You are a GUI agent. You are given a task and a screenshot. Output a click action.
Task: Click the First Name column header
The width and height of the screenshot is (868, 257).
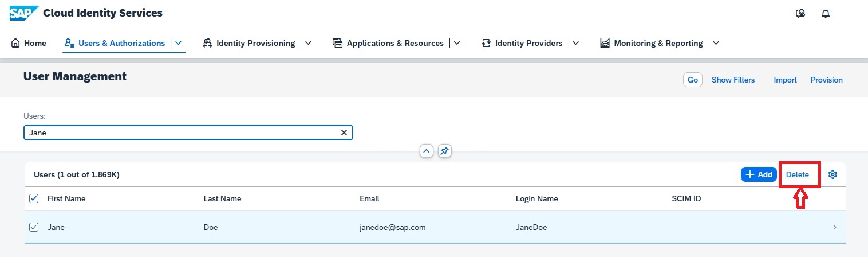[x=66, y=198]
